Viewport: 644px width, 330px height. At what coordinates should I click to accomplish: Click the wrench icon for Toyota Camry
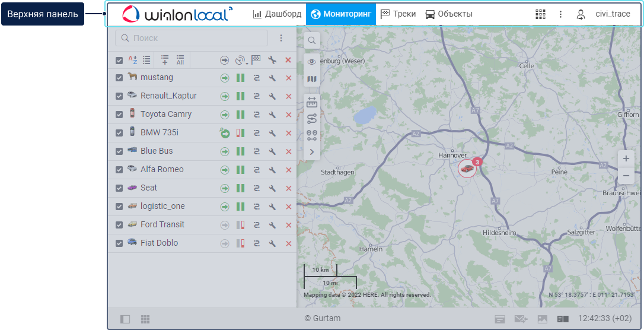(272, 115)
